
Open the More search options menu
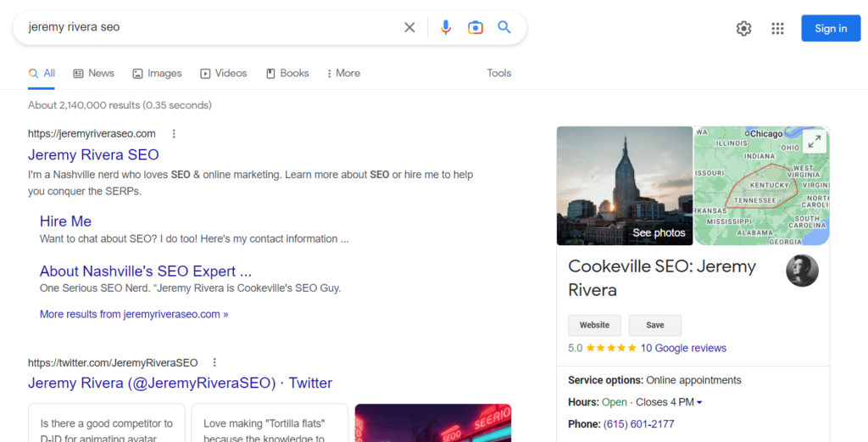(343, 73)
